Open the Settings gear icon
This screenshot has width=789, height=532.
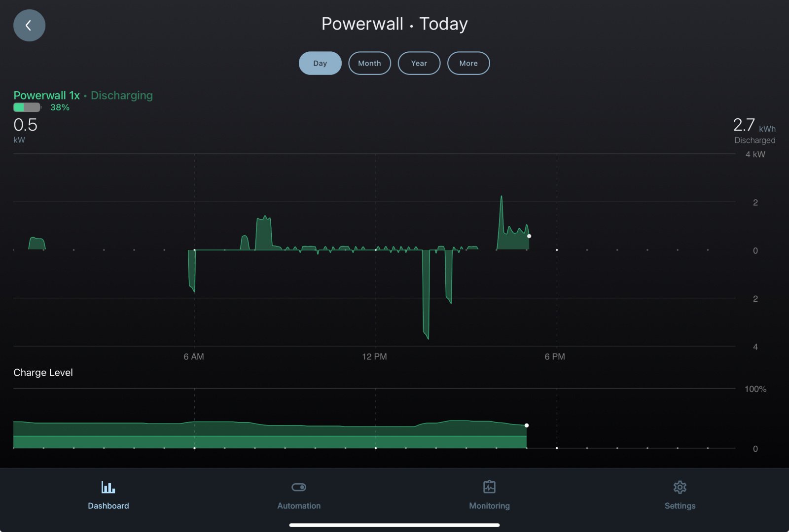(680, 487)
